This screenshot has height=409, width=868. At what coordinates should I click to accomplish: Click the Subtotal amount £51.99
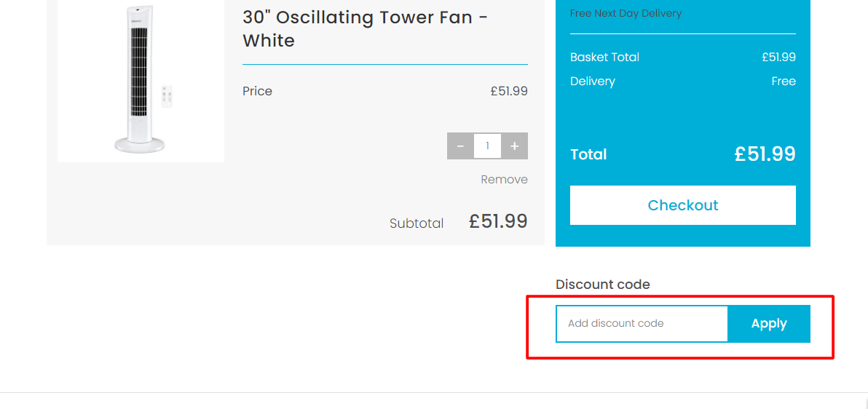(x=497, y=221)
